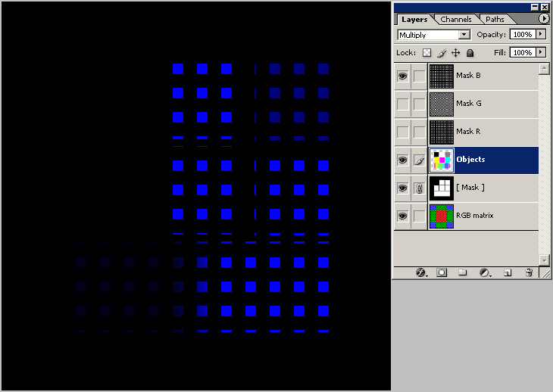Select the [ Mask ] layer thumbnail

(441, 188)
